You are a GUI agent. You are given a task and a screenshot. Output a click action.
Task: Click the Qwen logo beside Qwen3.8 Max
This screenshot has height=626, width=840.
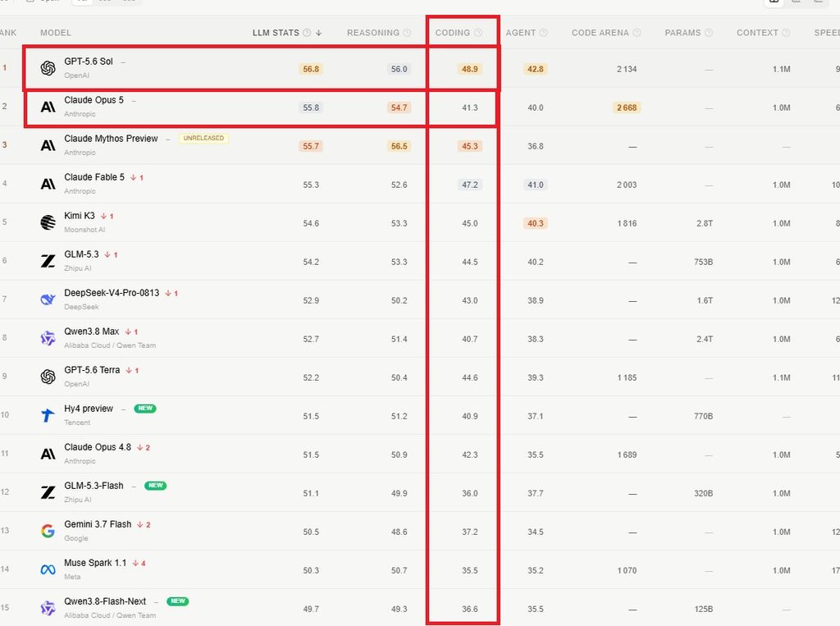48,338
